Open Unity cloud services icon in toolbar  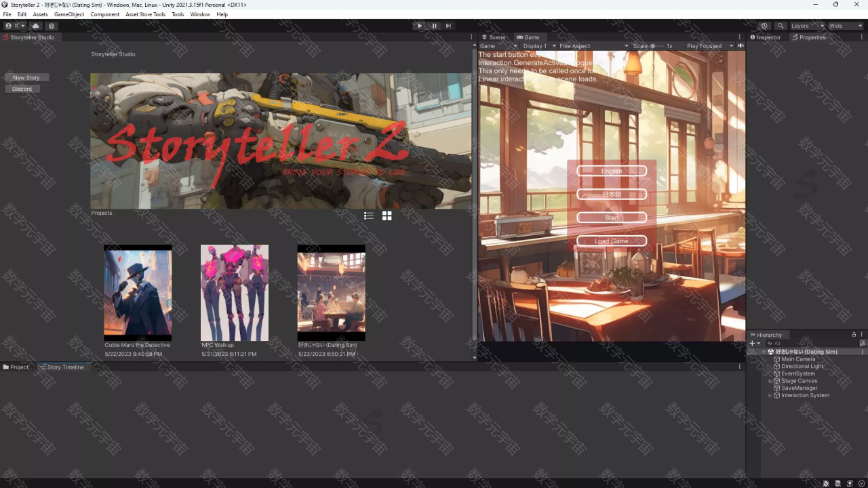pos(36,26)
